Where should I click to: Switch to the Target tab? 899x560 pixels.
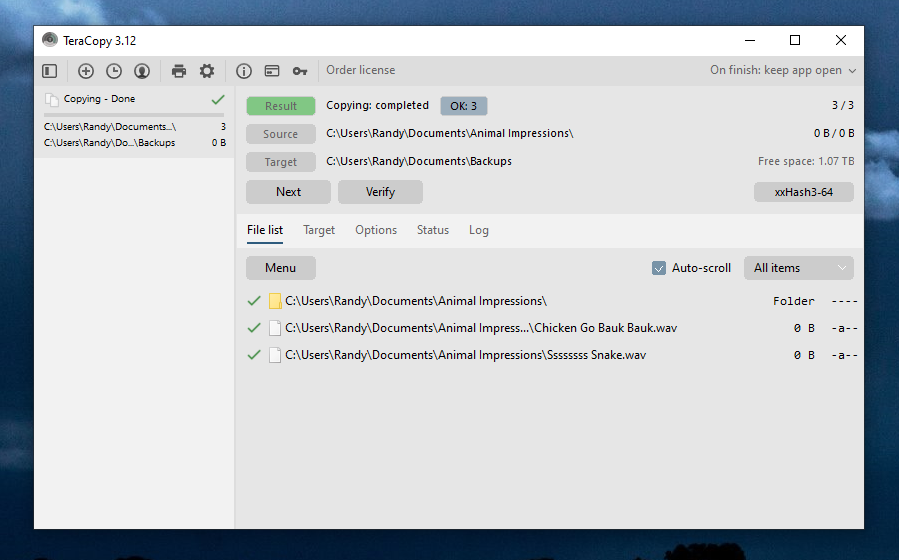point(319,230)
